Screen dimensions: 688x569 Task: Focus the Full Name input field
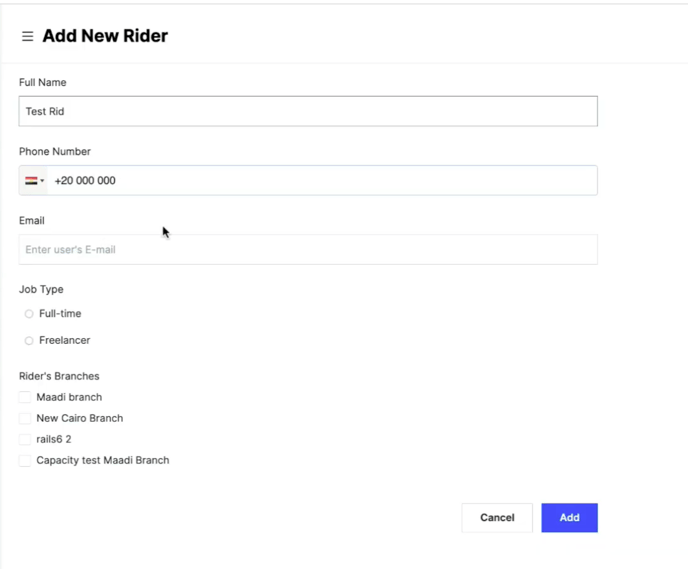point(308,111)
